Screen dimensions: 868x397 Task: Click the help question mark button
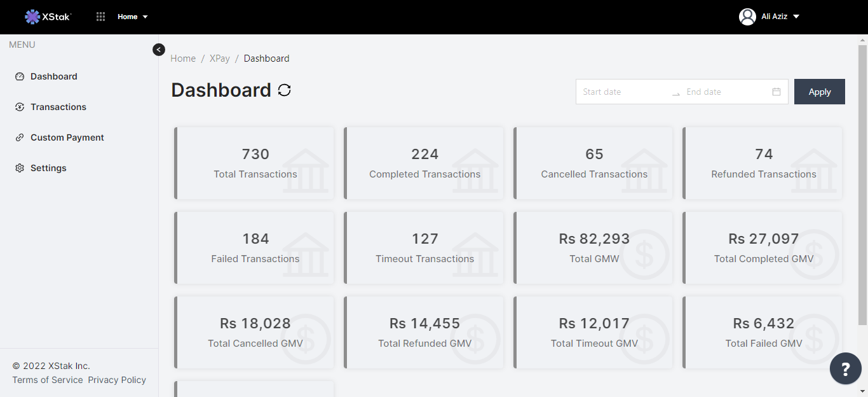coord(846,369)
